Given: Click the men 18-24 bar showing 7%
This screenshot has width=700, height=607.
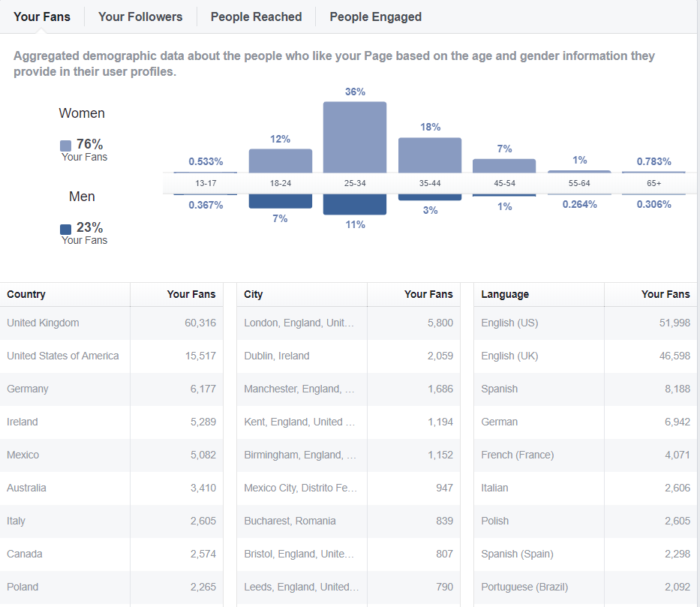Looking at the screenshot, I should tap(280, 201).
